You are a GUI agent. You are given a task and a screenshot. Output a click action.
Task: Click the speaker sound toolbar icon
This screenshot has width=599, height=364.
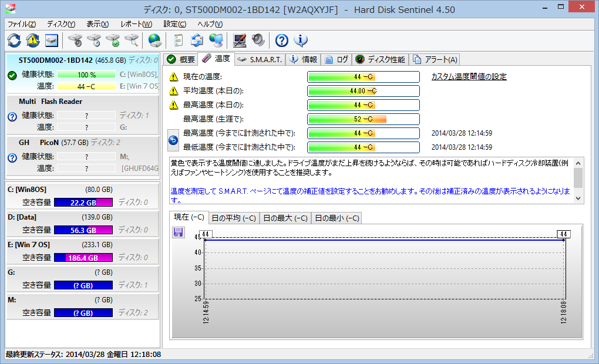(x=258, y=40)
